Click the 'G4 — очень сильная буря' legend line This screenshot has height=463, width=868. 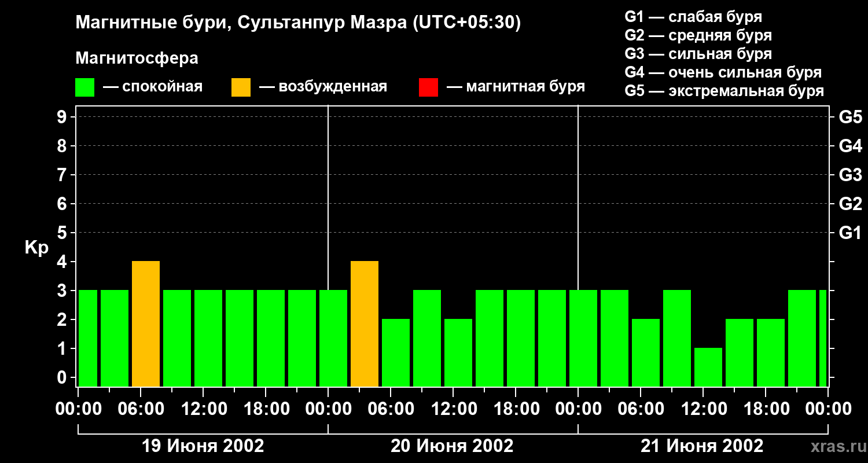(x=723, y=72)
